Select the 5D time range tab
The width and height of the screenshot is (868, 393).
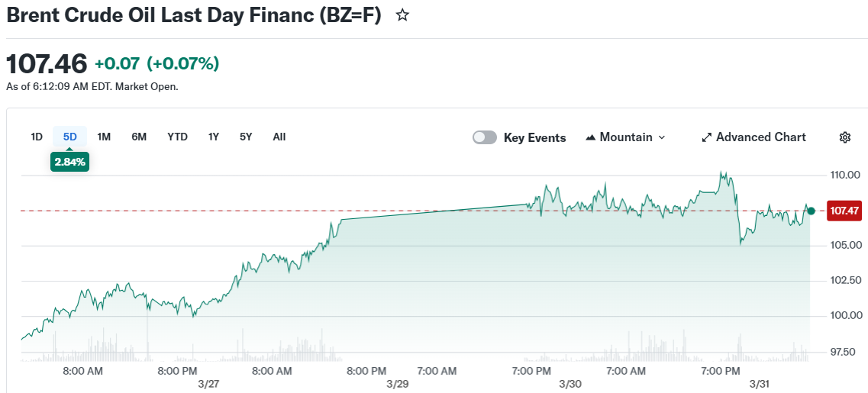tap(69, 137)
